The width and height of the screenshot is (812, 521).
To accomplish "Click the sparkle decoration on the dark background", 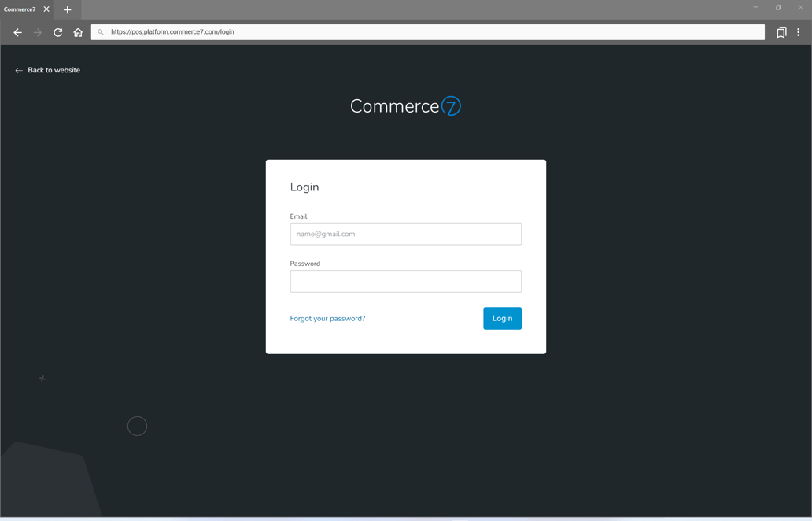I will [x=42, y=379].
